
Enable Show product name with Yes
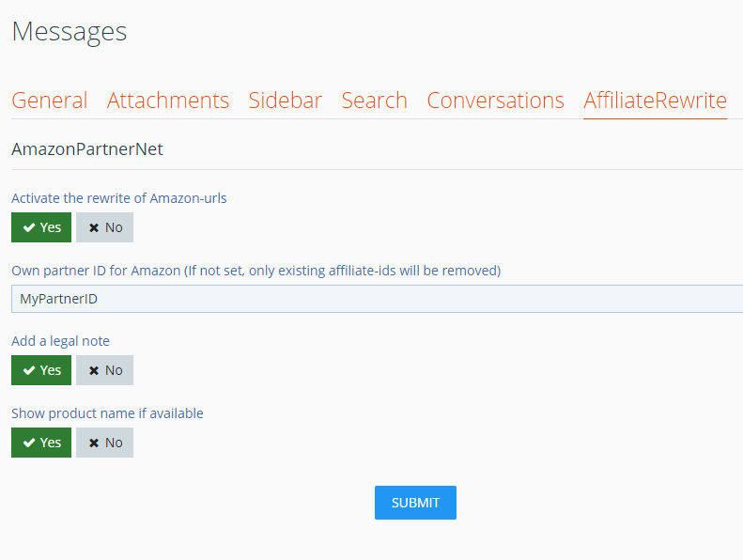click(41, 443)
